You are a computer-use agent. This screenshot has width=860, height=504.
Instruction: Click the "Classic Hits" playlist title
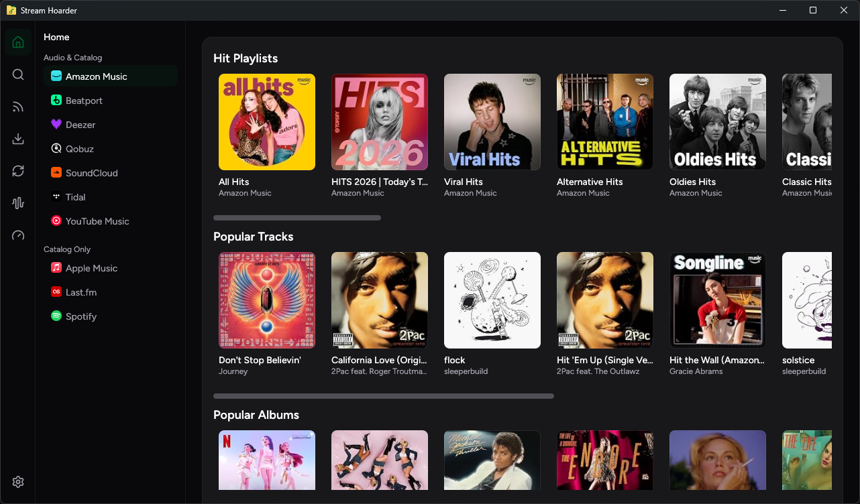[807, 182]
